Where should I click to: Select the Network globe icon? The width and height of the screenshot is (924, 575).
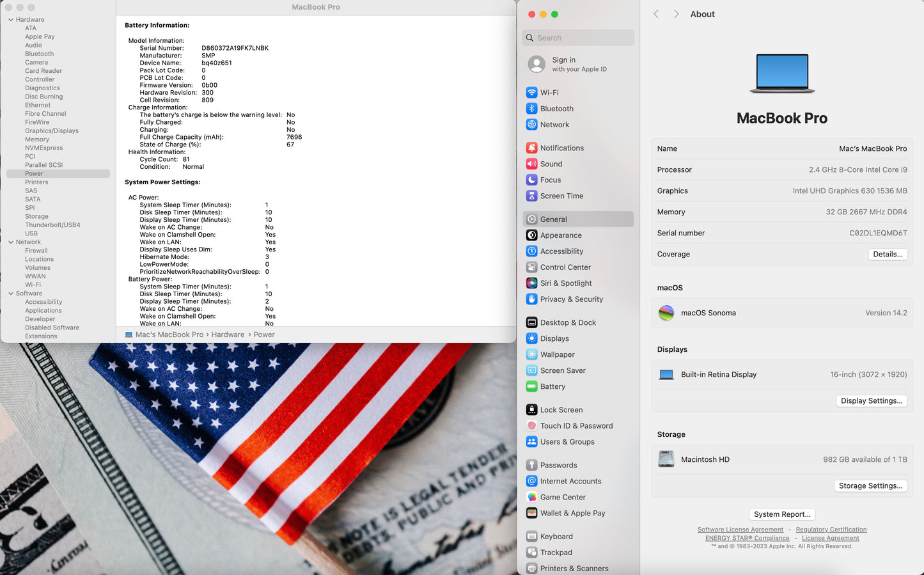tap(531, 125)
